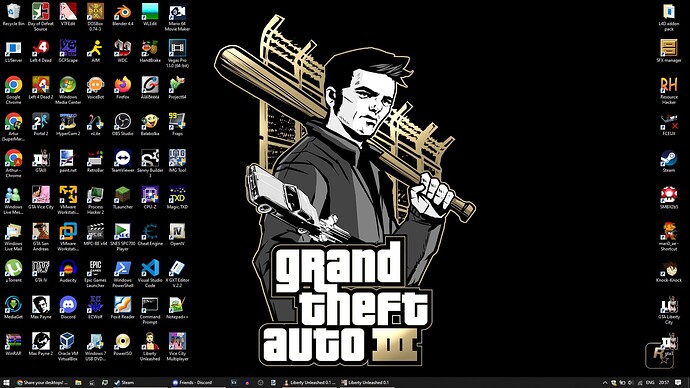Image resolution: width=690 pixels, height=388 pixels.
Task: Open the GCFScape shortcut
Action: 68,51
